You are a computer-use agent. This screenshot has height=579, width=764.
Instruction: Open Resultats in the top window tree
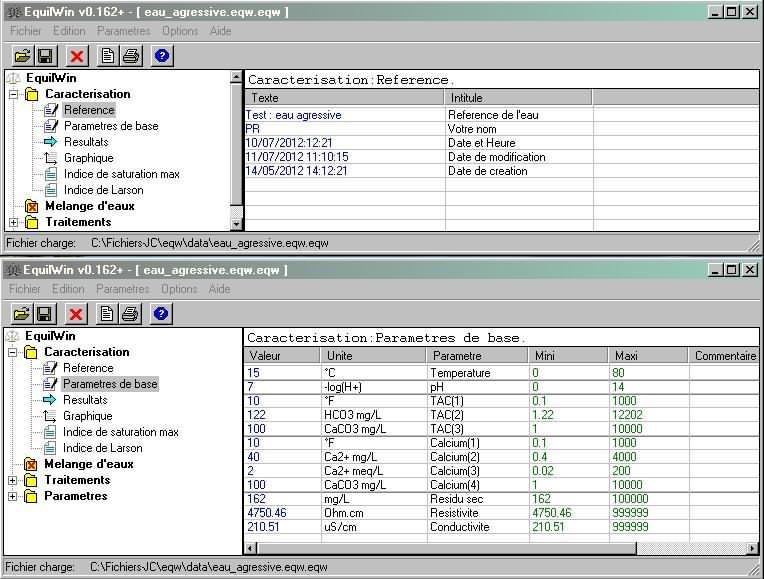point(86,142)
